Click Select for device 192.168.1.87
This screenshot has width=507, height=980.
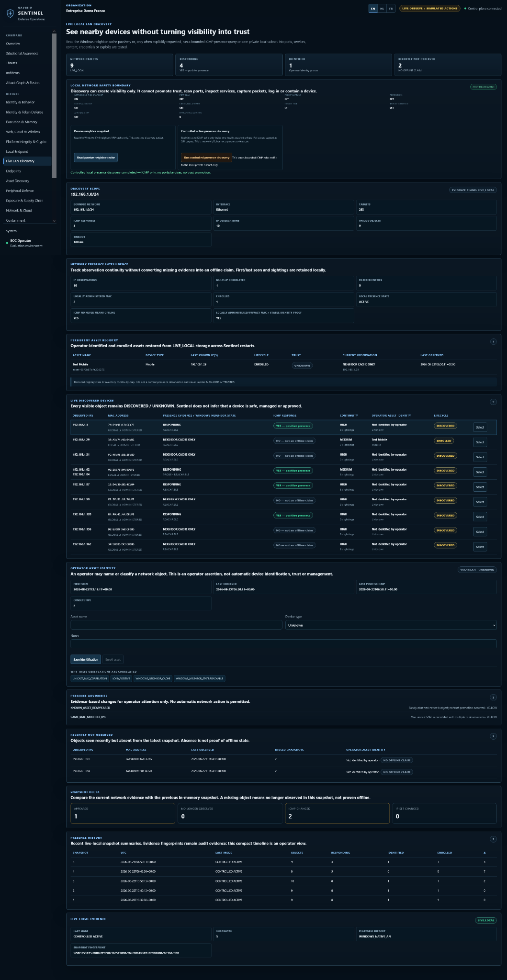pos(480,487)
